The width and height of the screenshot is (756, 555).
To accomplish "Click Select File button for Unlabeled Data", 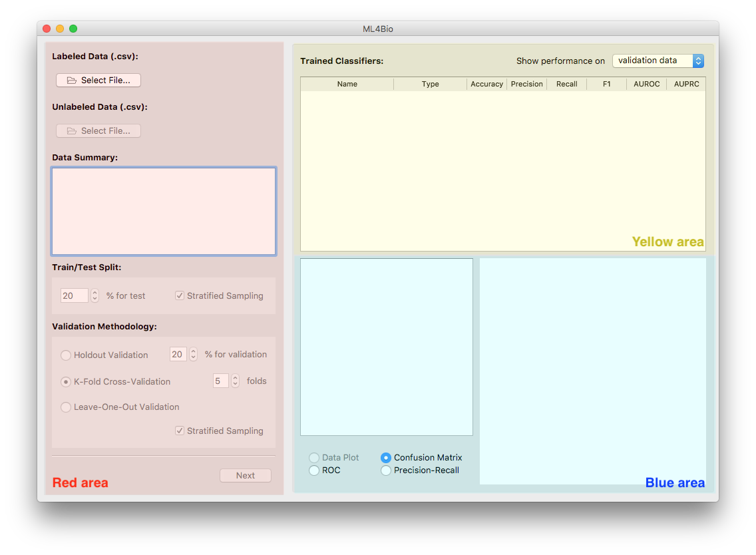I will tap(98, 131).
